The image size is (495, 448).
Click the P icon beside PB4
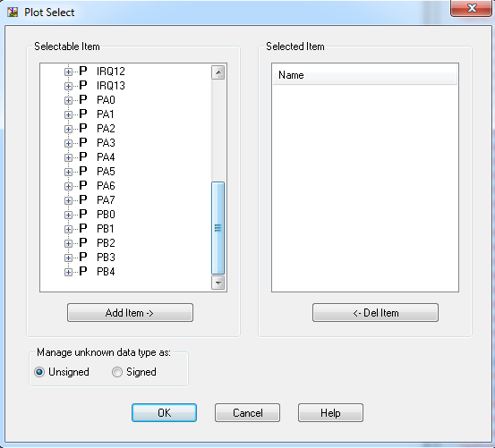tap(83, 272)
